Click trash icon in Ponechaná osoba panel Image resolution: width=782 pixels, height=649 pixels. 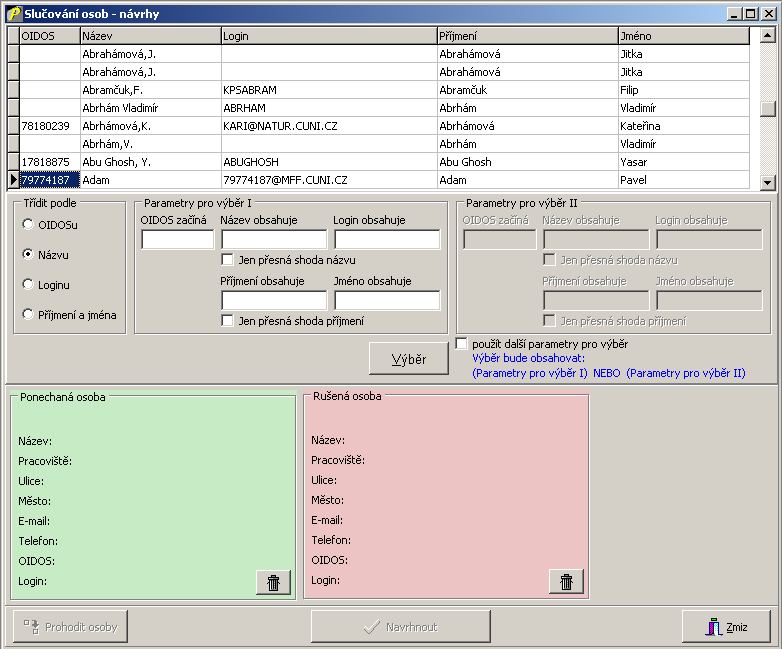coord(273,582)
